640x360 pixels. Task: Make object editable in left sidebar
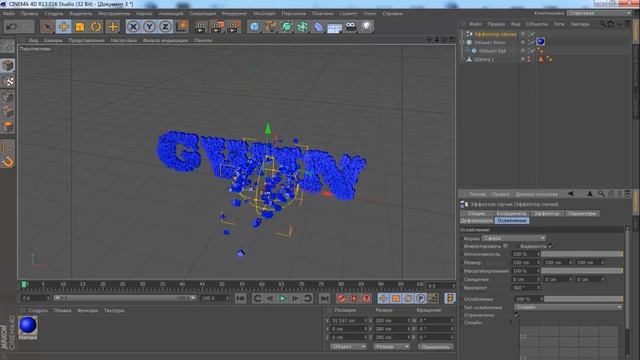[8, 47]
